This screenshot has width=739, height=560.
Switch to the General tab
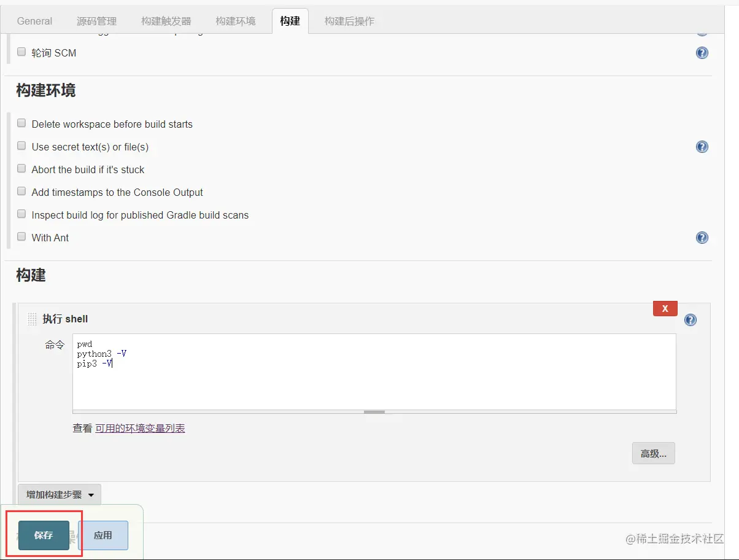pyautogui.click(x=34, y=21)
